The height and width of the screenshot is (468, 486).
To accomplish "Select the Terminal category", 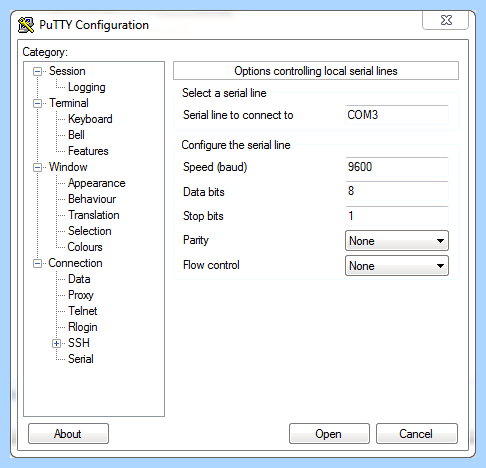I will (x=69, y=103).
